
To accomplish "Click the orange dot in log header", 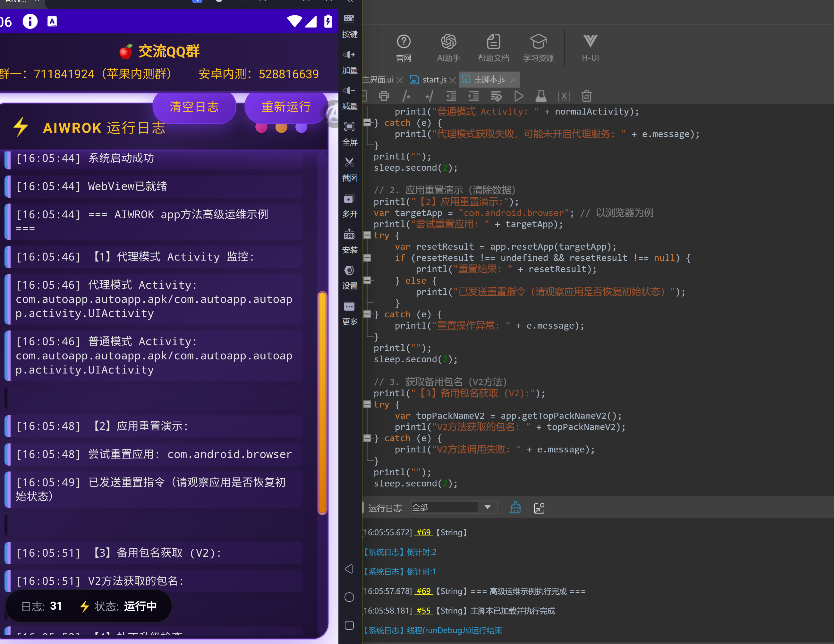I will [x=281, y=128].
